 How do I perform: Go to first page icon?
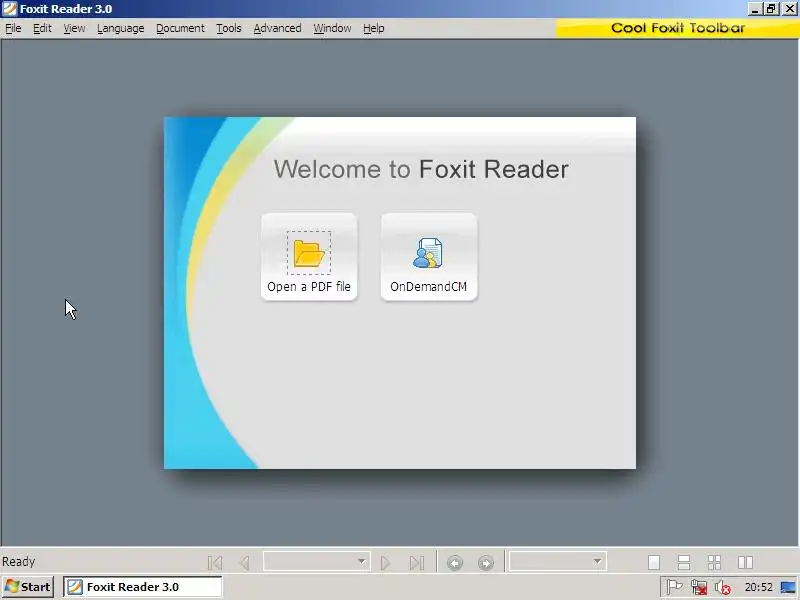tap(215, 563)
